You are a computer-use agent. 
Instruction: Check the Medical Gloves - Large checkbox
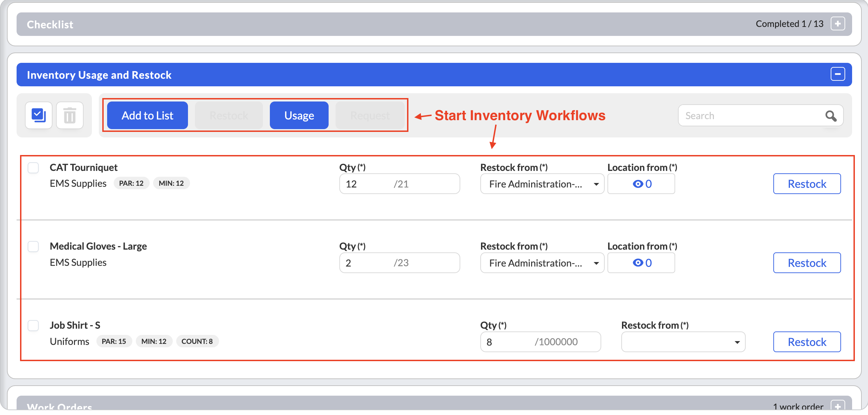(33, 247)
